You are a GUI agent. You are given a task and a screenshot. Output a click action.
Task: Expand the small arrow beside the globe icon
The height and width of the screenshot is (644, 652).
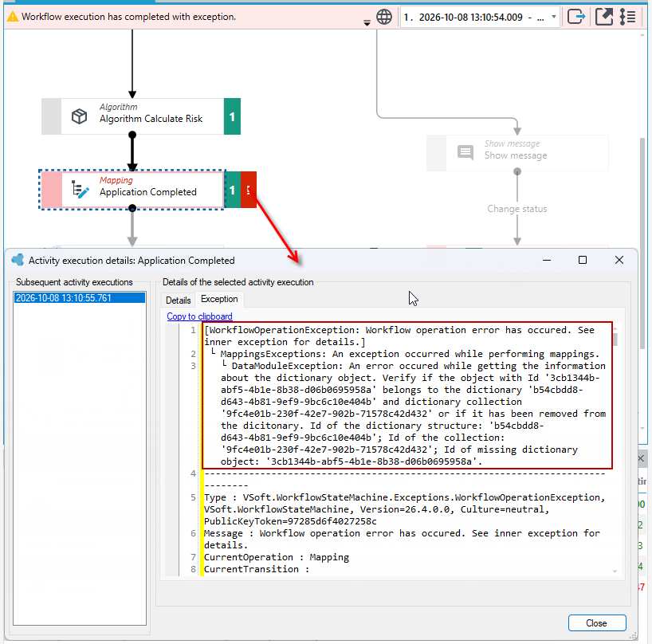(367, 23)
